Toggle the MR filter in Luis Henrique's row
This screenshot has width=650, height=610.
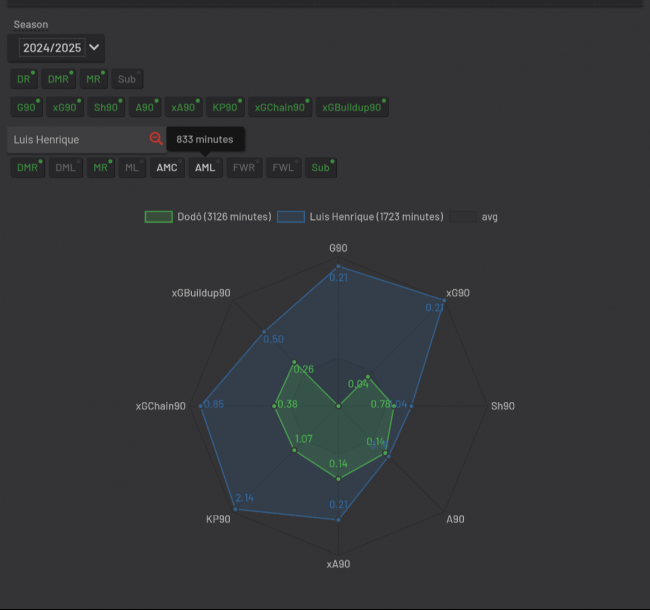101,167
